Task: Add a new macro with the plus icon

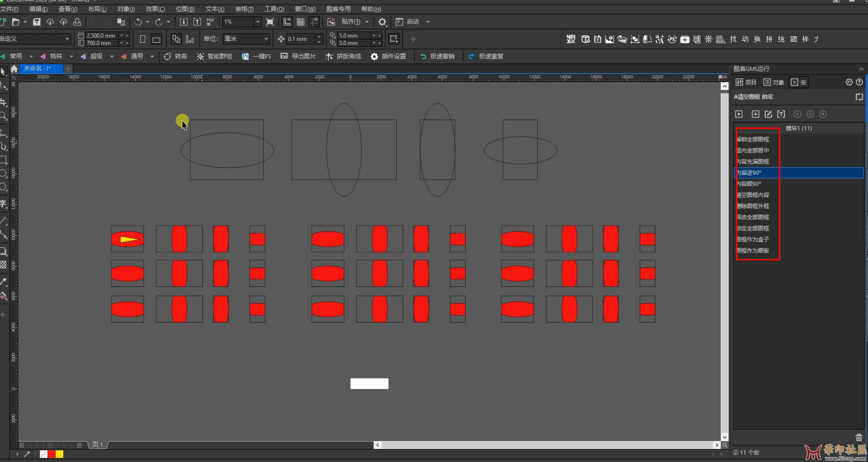Action: (x=755, y=114)
